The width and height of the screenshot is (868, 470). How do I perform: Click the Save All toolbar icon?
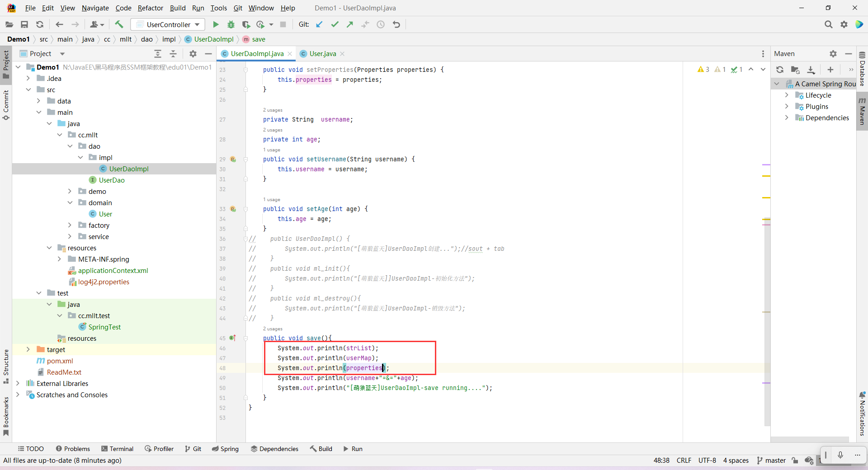24,24
